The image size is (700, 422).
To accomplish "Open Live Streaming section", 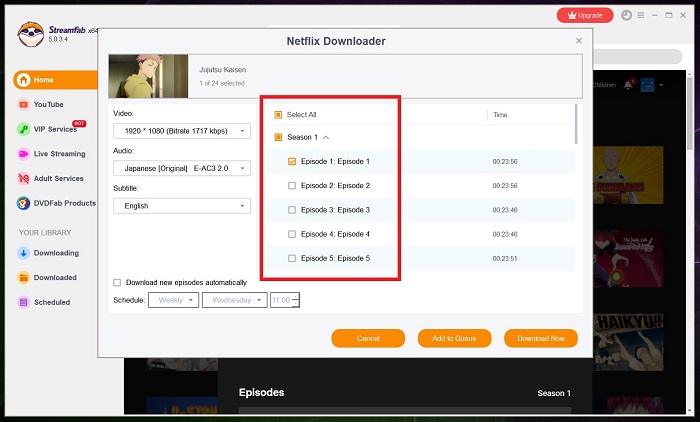I will [59, 154].
